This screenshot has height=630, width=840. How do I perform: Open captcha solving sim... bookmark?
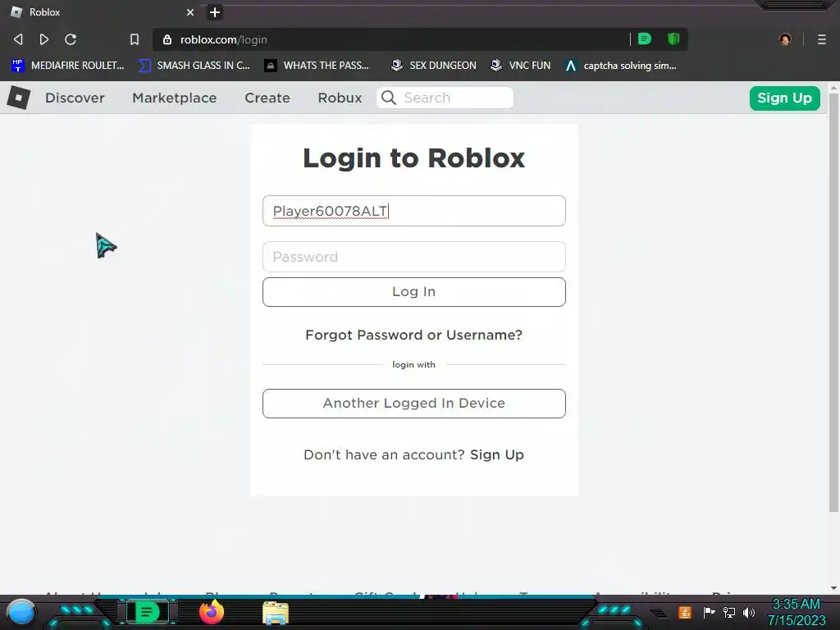click(x=621, y=66)
